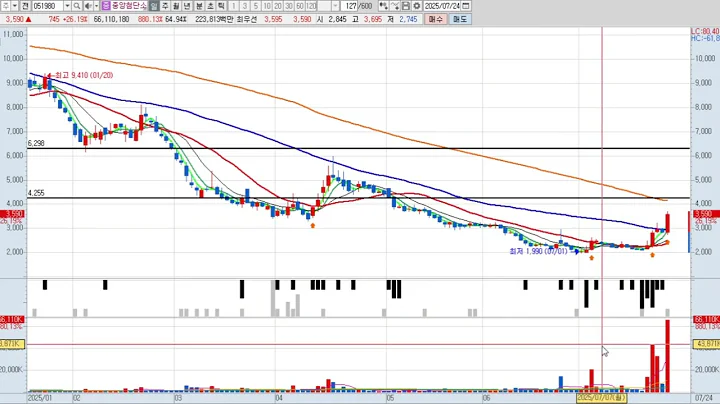Select the 1 interval button
The width and height of the screenshot is (720, 404).
pos(233,6)
